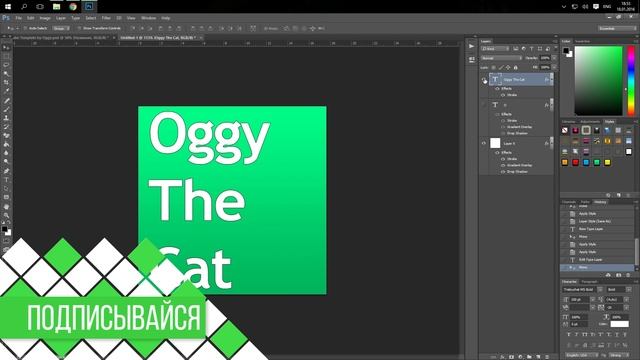Open File Explorer from the taskbar
The width and height of the screenshot is (640, 360).
pos(56,7)
